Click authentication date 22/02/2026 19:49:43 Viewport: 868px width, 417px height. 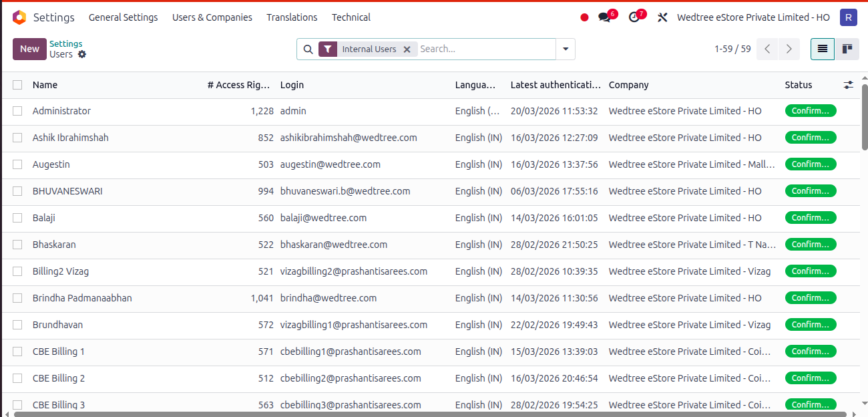tap(554, 325)
